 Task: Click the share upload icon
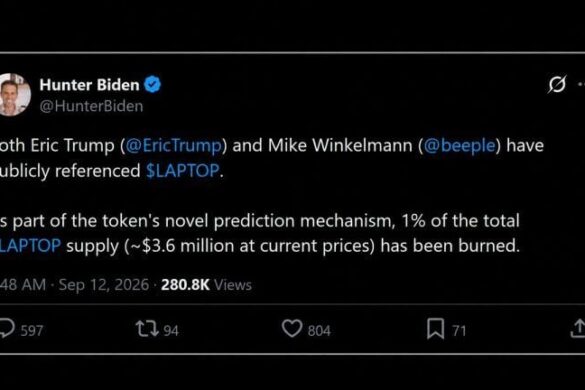pyautogui.click(x=578, y=328)
